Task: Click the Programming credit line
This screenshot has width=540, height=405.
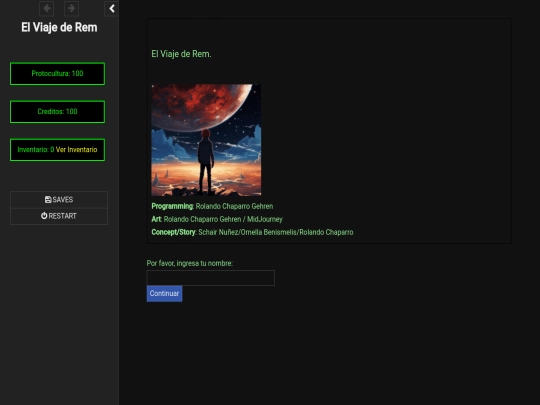Action: 212,206
